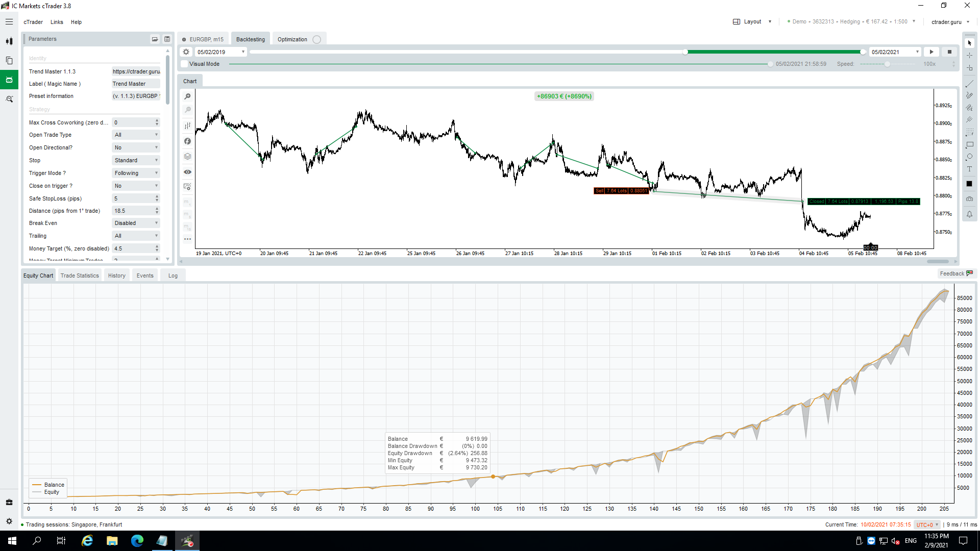Open the backtesting settings gear
This screenshot has width=980, height=551.
click(186, 52)
